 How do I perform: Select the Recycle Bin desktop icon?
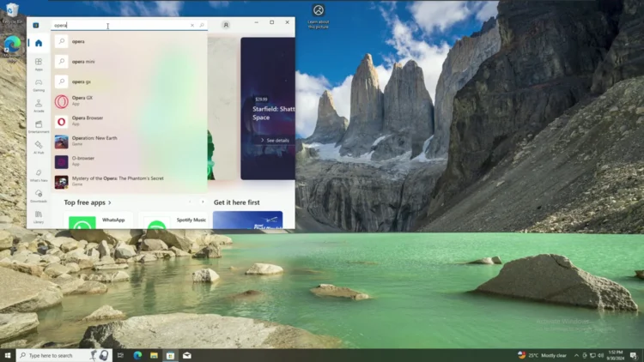coord(12,14)
